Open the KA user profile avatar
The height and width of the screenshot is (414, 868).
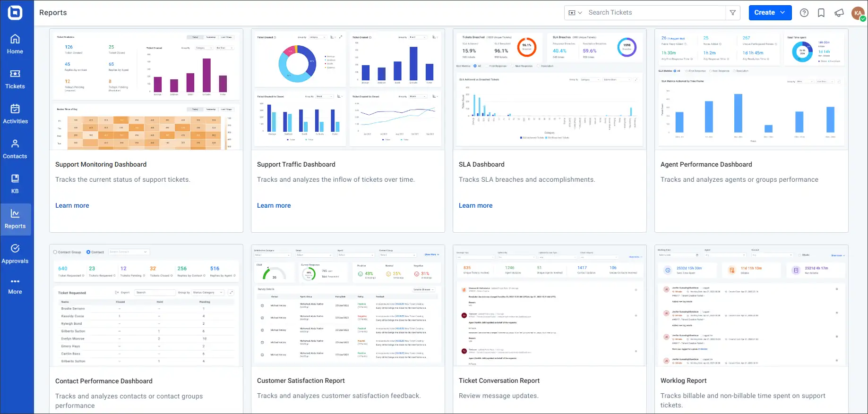coord(858,13)
